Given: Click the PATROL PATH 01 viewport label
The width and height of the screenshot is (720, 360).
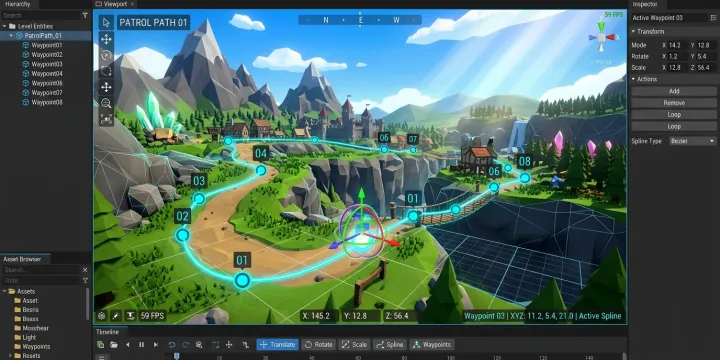Looking at the screenshot, I should 153,22.
